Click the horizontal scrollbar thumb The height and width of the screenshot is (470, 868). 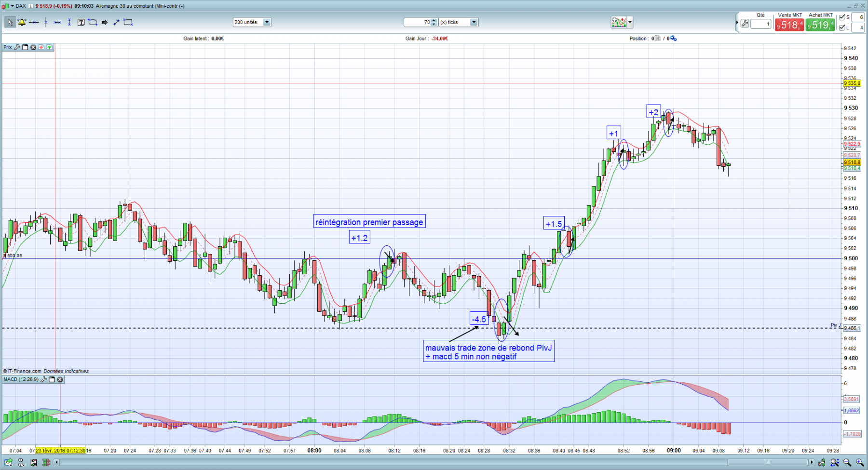tap(767, 462)
